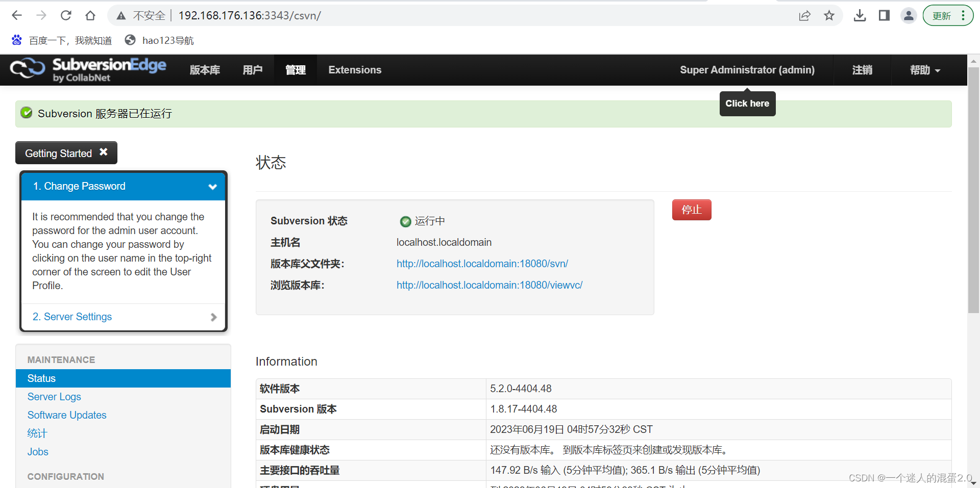
Task: Switch to the 版本库 menu item
Action: 205,70
